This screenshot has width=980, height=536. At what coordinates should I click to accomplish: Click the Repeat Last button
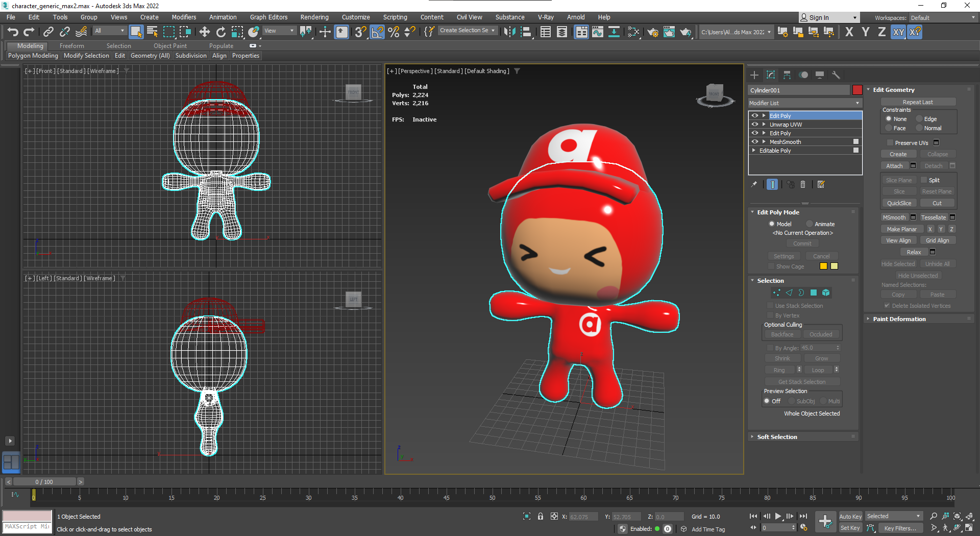click(918, 102)
